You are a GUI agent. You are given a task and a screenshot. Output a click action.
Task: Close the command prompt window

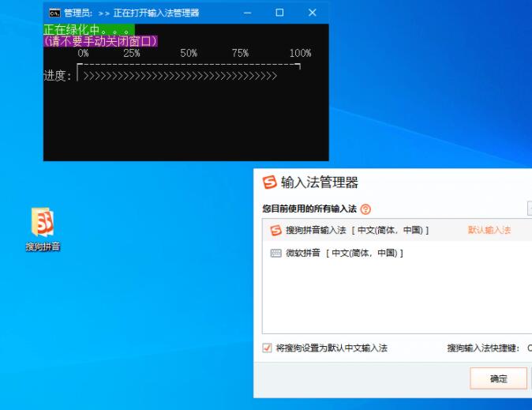pyautogui.click(x=312, y=13)
